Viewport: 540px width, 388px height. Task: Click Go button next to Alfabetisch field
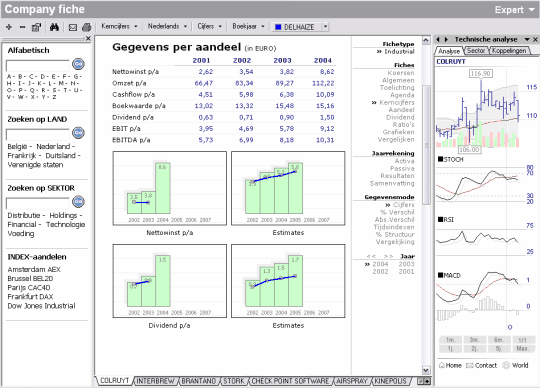pyautogui.click(x=78, y=64)
